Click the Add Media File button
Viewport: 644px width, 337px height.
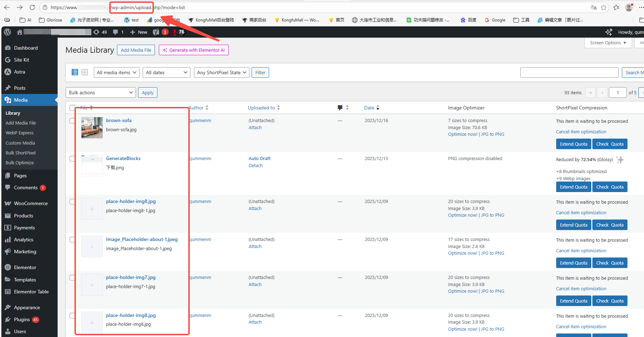(136, 50)
